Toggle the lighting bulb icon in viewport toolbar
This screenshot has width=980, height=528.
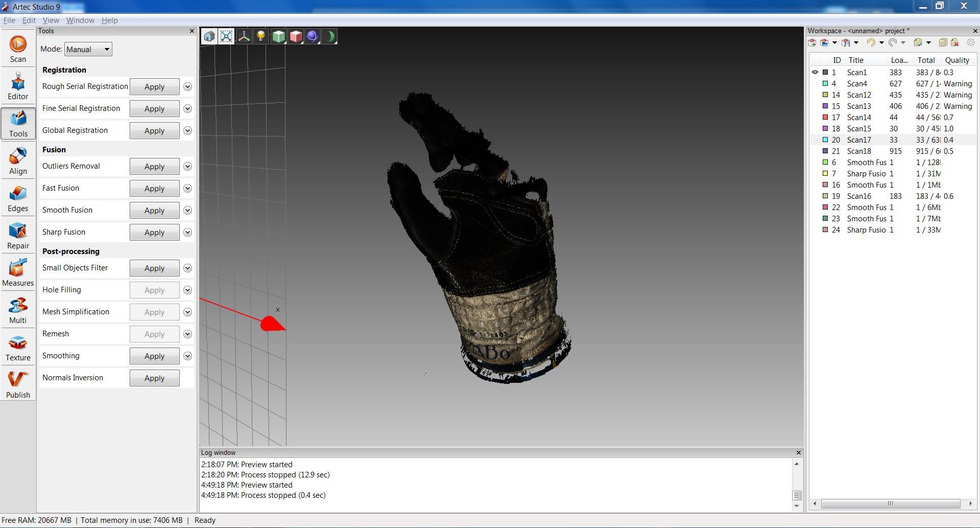point(261,36)
